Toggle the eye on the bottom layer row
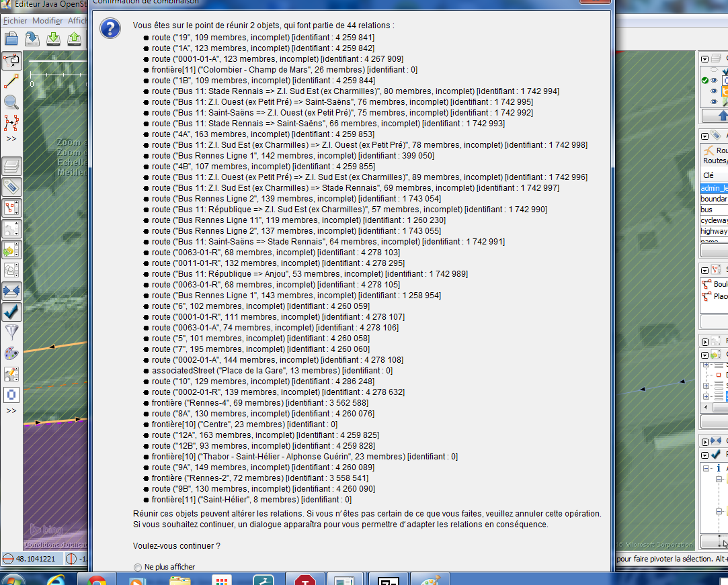Viewport: 728px width, 585px height. point(714,102)
